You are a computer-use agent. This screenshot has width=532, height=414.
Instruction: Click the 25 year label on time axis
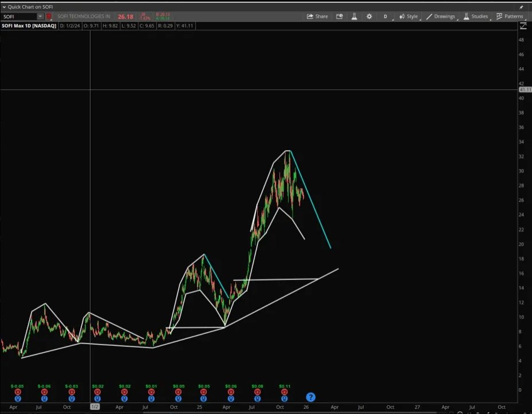click(199, 407)
